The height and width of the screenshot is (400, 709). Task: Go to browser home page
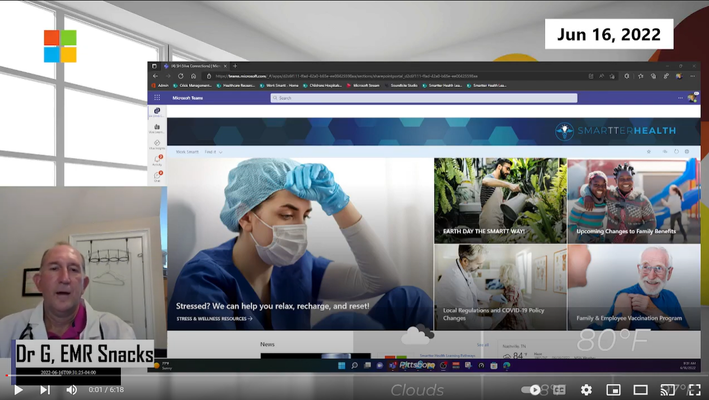(x=193, y=76)
